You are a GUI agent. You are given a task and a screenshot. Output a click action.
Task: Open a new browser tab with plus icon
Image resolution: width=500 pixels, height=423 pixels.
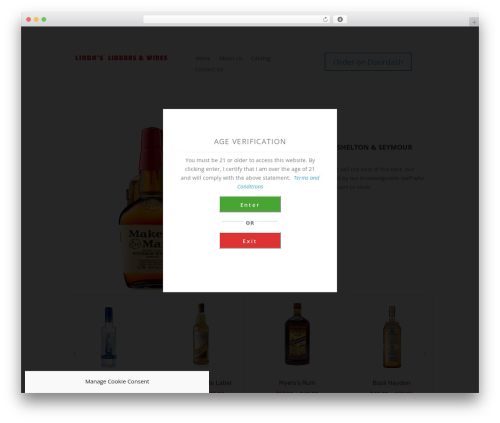[474, 22]
